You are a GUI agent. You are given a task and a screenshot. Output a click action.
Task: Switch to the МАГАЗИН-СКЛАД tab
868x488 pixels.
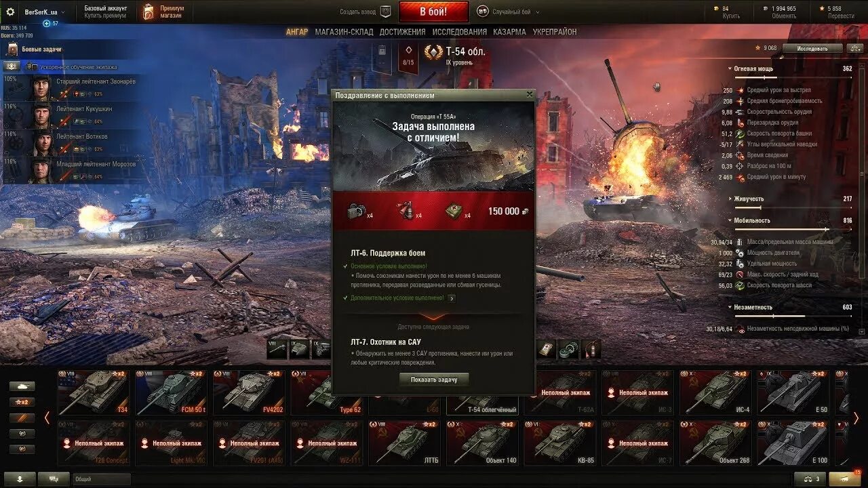coord(344,32)
